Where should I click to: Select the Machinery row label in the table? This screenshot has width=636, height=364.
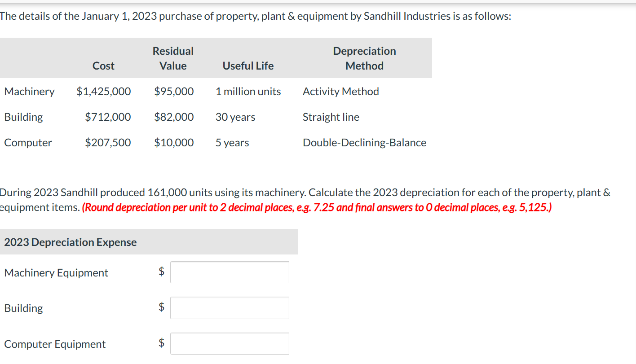coord(29,91)
